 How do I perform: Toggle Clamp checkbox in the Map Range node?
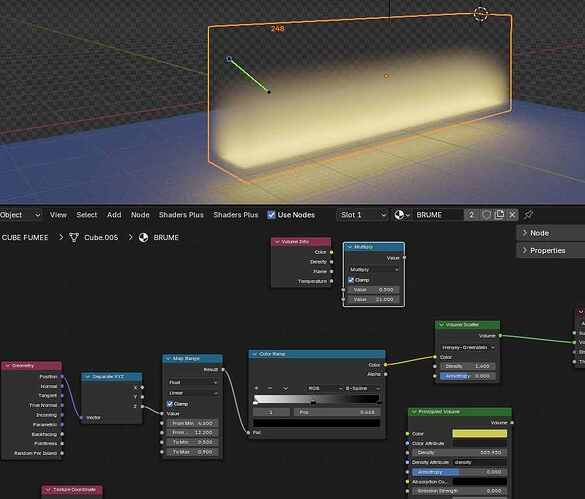tap(170, 404)
